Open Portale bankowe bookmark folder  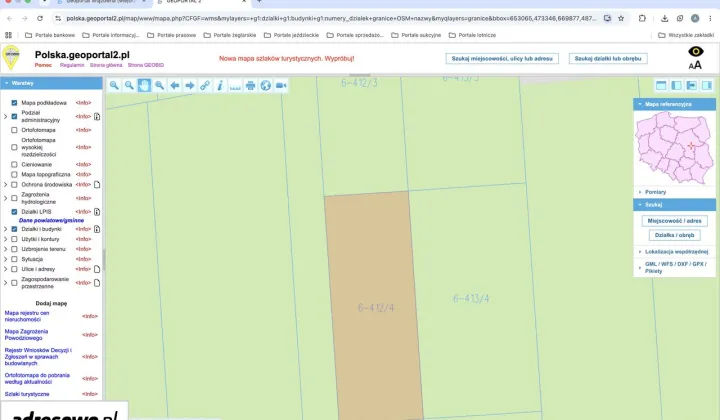(x=50, y=35)
